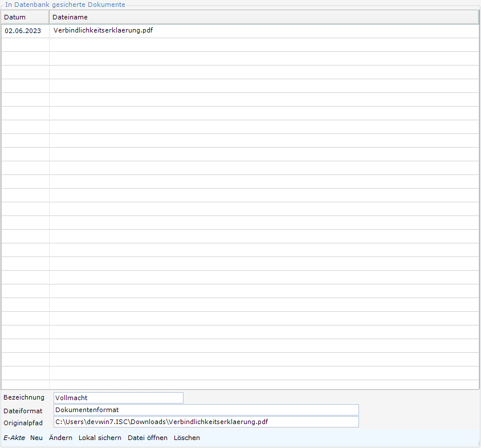The image size is (481, 448).
Task: Click the last empty row of the table
Action: coord(240,385)
